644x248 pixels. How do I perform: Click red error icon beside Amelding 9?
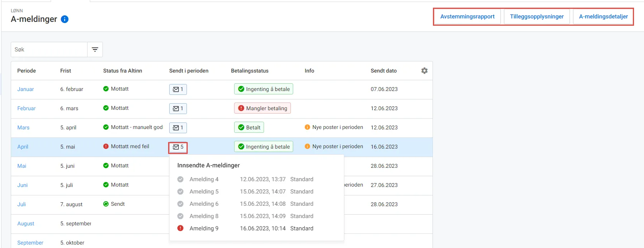click(x=180, y=228)
